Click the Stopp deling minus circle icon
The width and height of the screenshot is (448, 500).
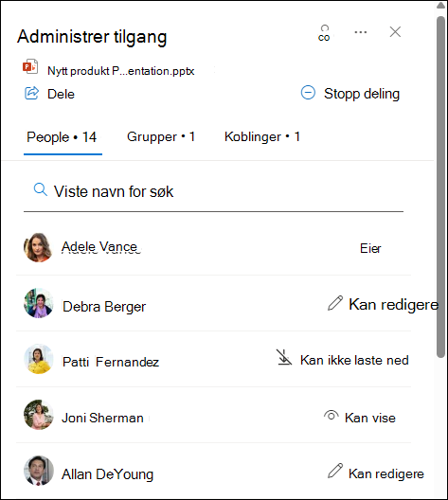(x=308, y=93)
